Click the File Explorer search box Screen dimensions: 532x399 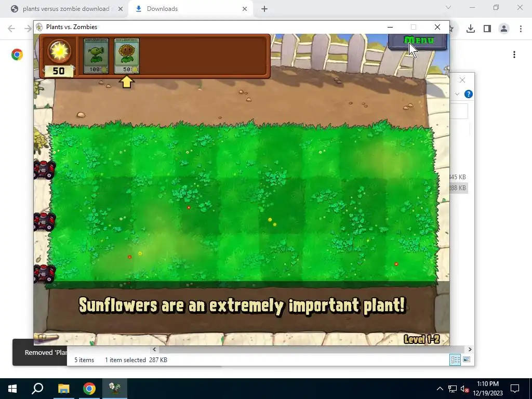coord(459,111)
